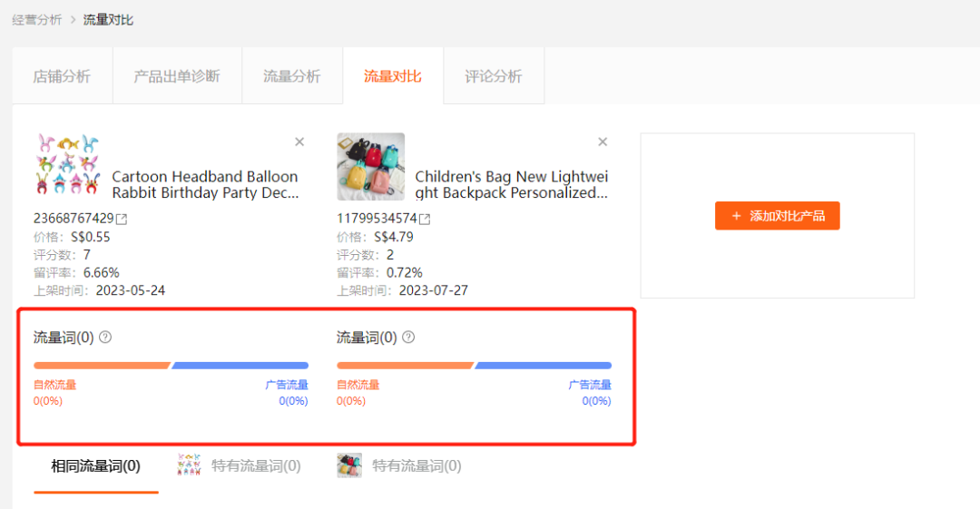The image size is (980, 509).
Task: Show help for first 流量词 label
Action: point(105,337)
